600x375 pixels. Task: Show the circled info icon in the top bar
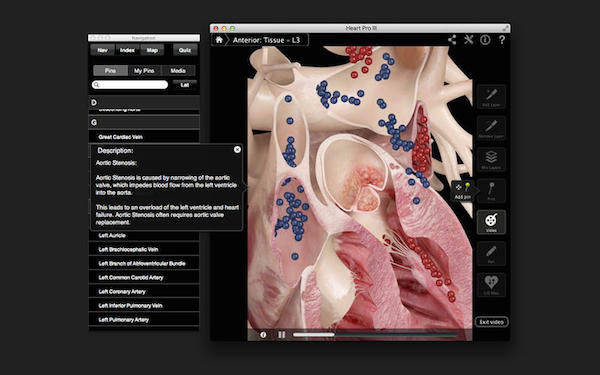485,40
